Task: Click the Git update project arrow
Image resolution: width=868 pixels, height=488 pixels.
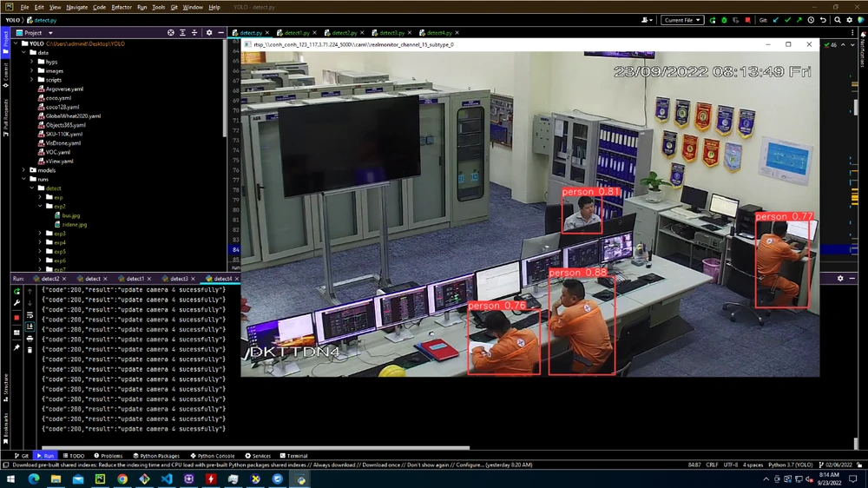Action: pos(775,20)
